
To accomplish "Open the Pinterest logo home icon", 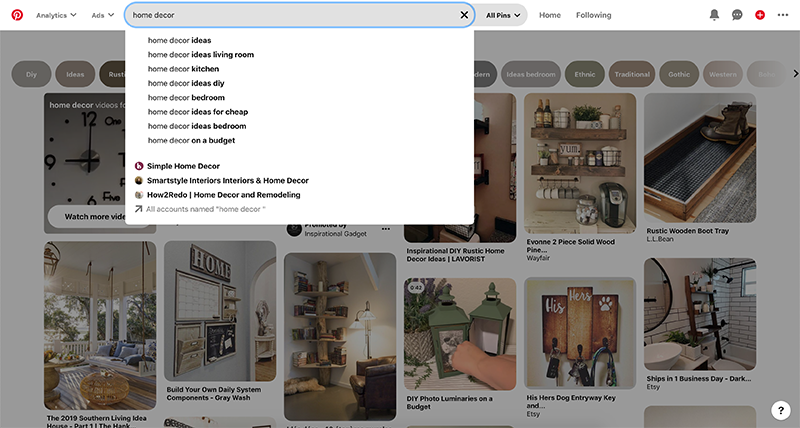I will [17, 15].
